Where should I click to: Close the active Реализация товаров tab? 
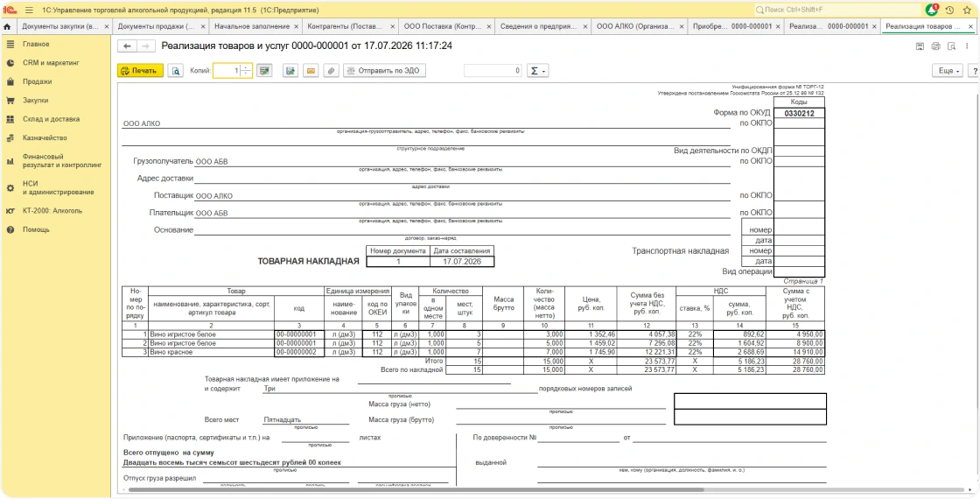[970, 27]
